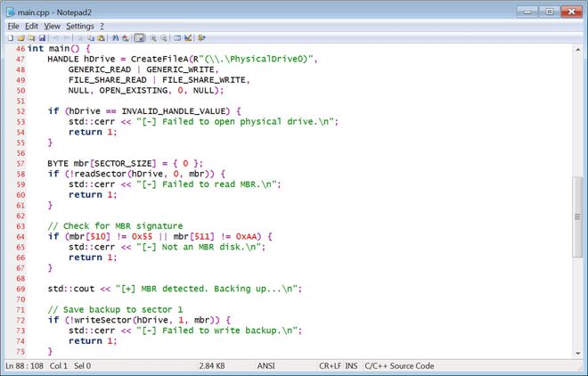The height and width of the screenshot is (376, 588).
Task: Click the Exit icon at toolbar end
Action: [x=201, y=37]
